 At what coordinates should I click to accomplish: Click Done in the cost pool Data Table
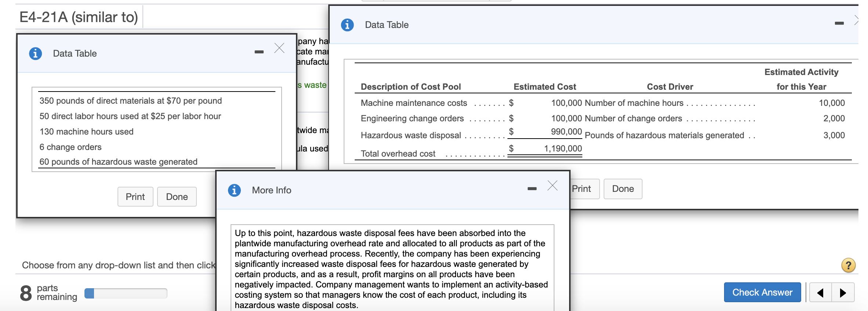623,189
